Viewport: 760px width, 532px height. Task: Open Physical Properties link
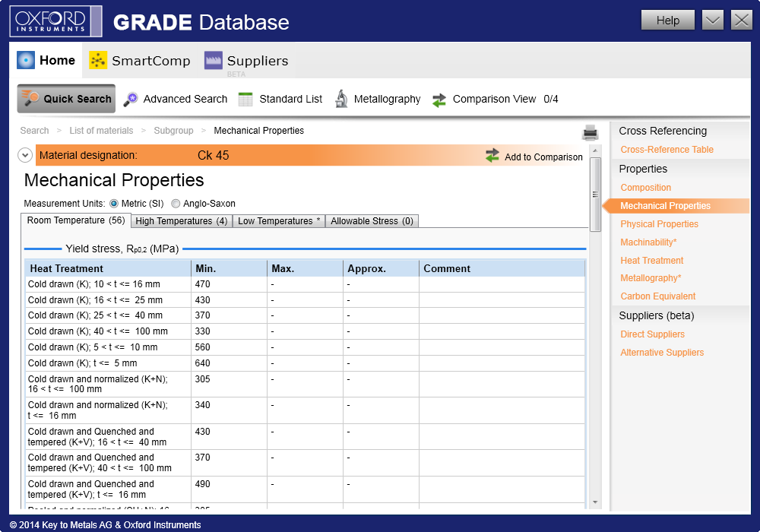tap(659, 224)
